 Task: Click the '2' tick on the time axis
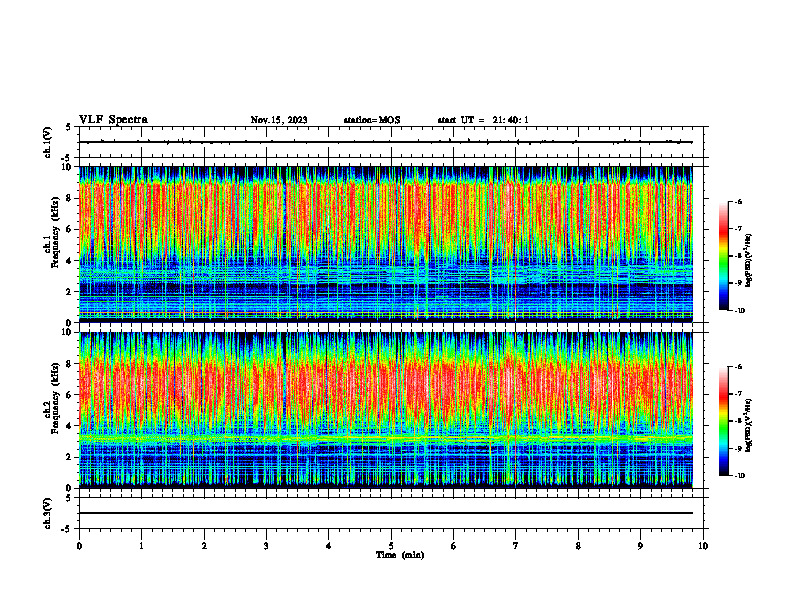click(204, 546)
